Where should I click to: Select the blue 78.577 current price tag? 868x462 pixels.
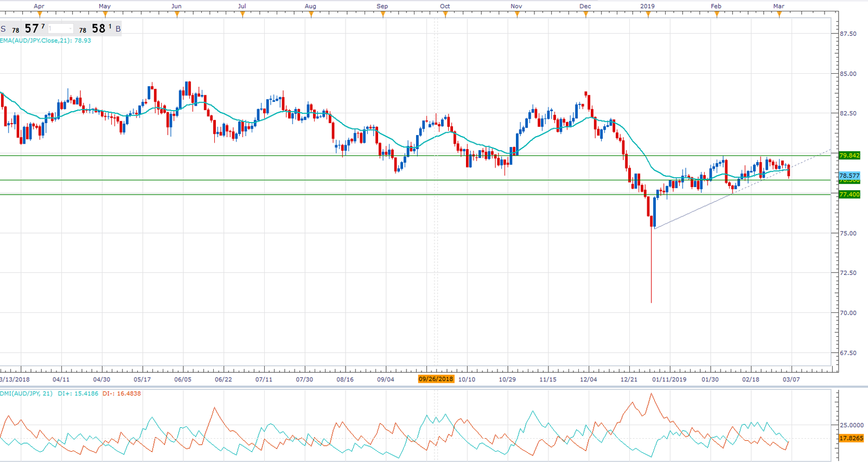tap(849, 176)
